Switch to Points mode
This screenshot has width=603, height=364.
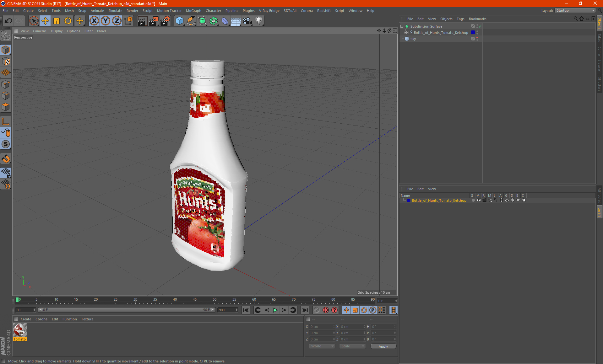6,84
